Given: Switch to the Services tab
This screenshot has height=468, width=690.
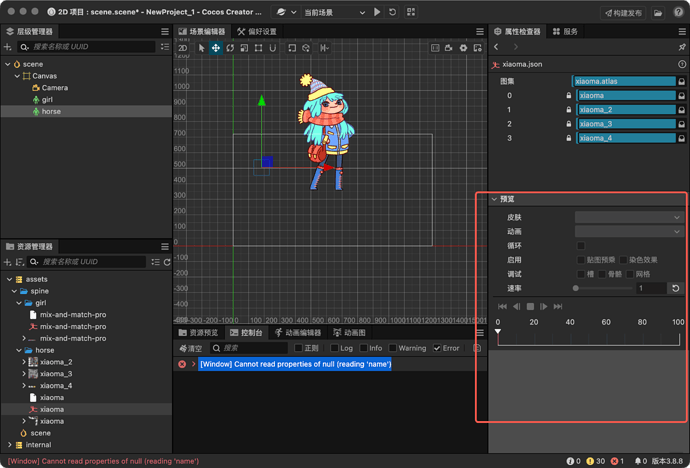Looking at the screenshot, I should (x=565, y=32).
